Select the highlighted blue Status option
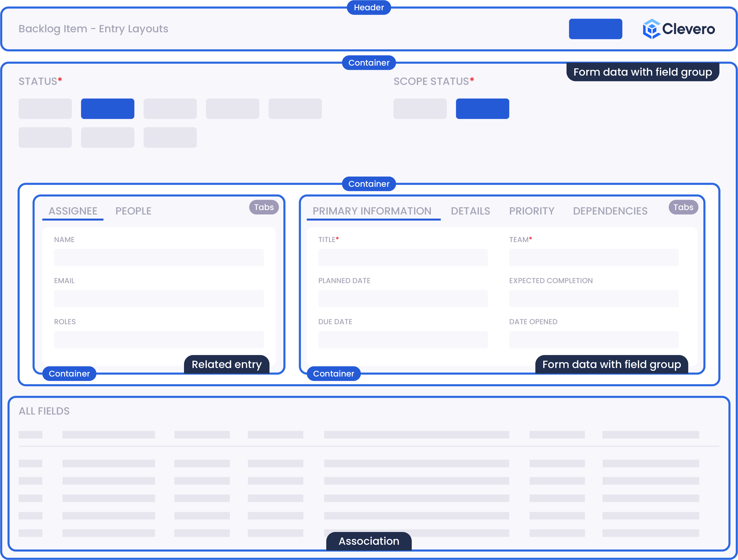This screenshot has width=738, height=560. (x=107, y=109)
